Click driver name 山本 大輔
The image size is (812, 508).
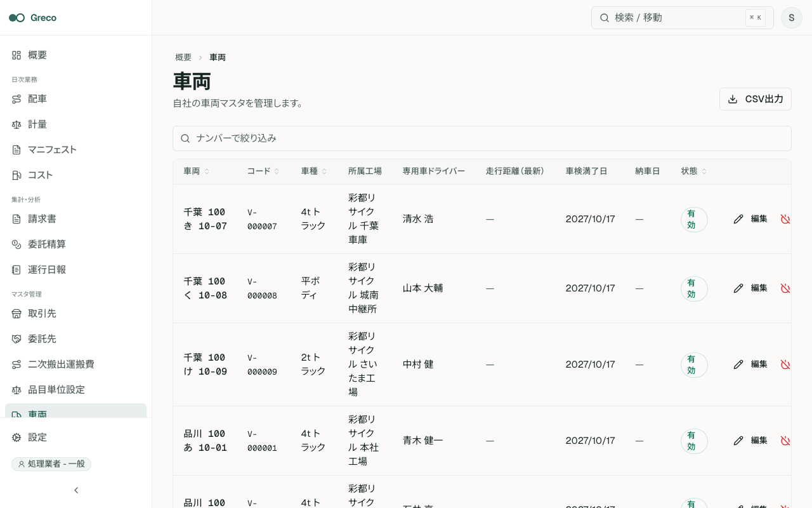422,288
